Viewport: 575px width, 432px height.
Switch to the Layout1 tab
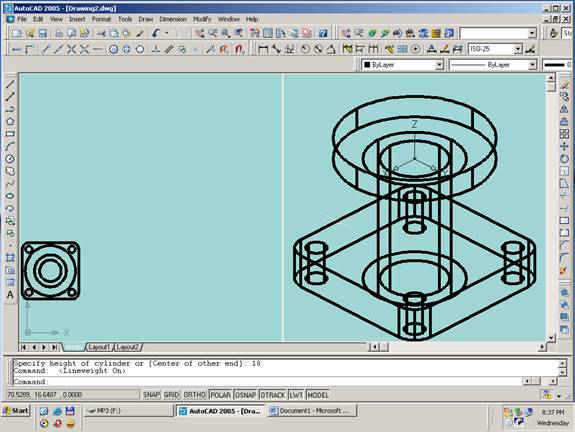(x=99, y=347)
